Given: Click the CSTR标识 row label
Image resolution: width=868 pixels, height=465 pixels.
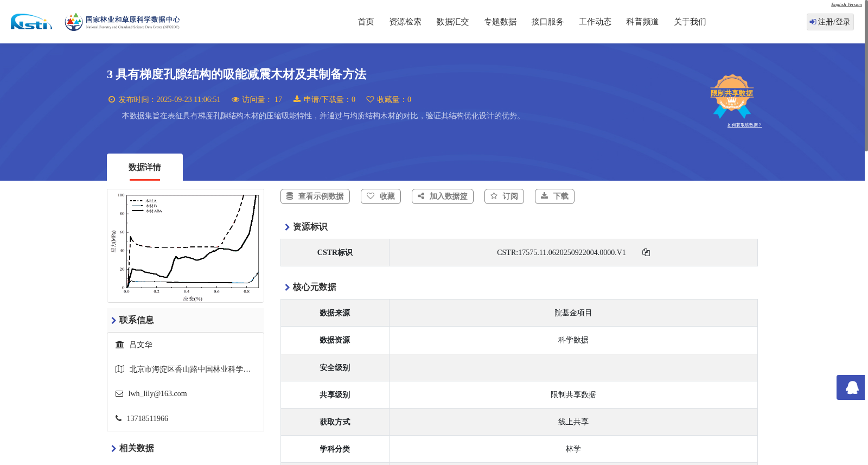Looking at the screenshot, I should click(x=335, y=253).
